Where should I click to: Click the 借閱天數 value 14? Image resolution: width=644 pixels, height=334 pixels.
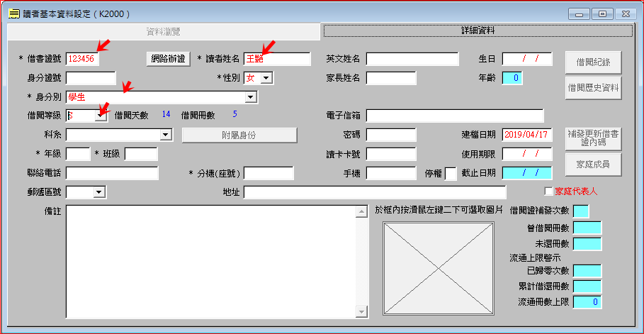pos(166,114)
